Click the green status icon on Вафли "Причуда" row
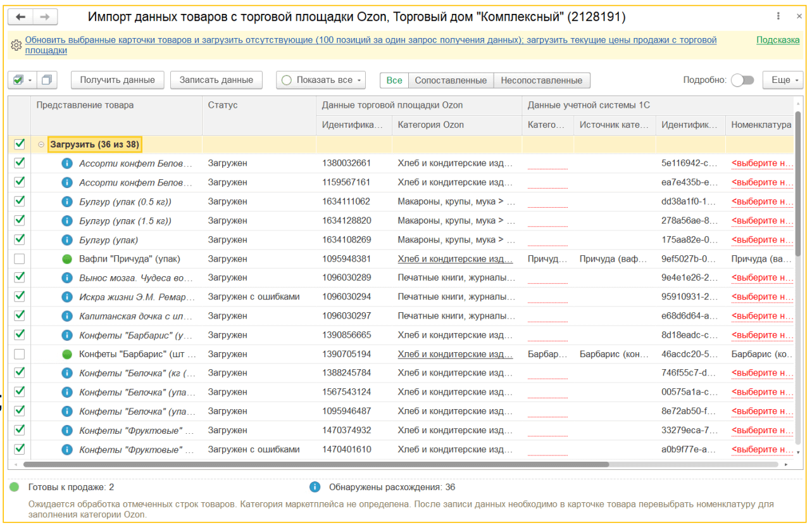The width and height of the screenshot is (812, 525). [x=68, y=258]
